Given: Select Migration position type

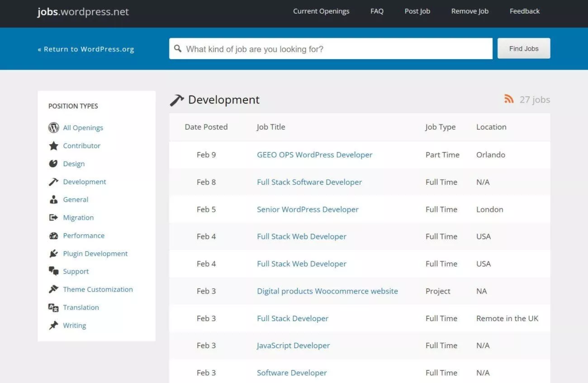Looking at the screenshot, I should tap(78, 218).
